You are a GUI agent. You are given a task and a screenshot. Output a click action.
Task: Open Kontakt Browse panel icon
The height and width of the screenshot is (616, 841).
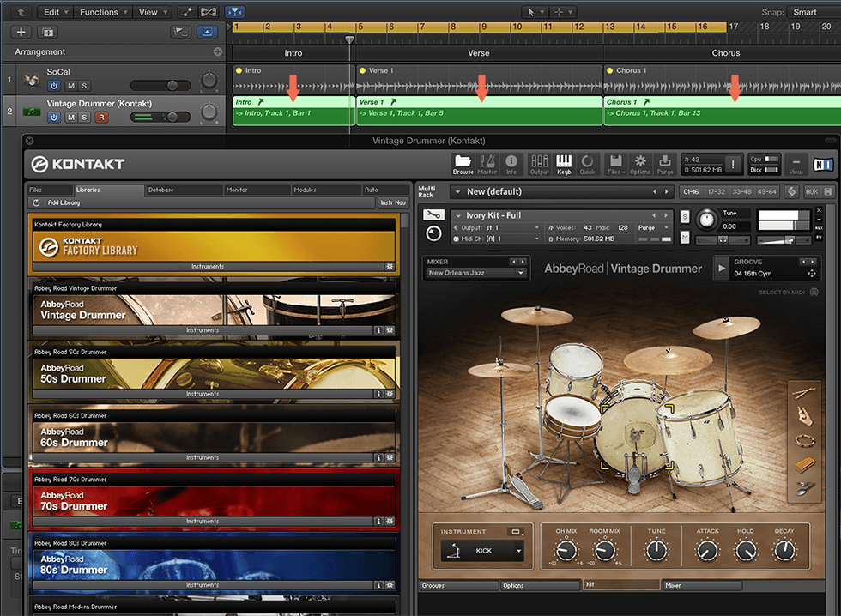click(463, 164)
